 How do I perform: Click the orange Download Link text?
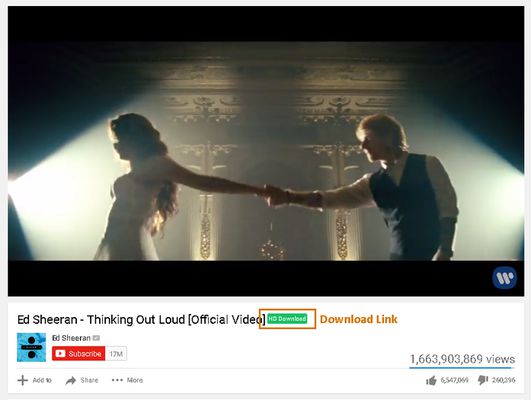pos(359,319)
